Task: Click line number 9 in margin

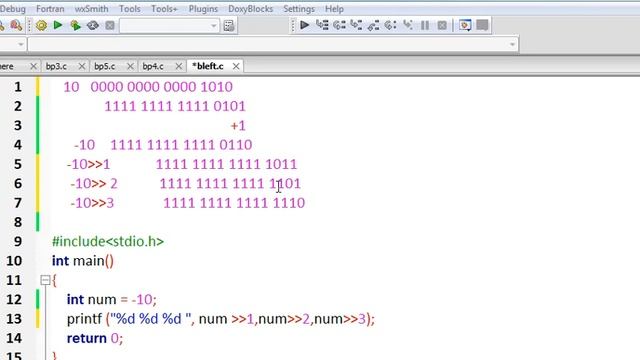Action: [x=18, y=242]
